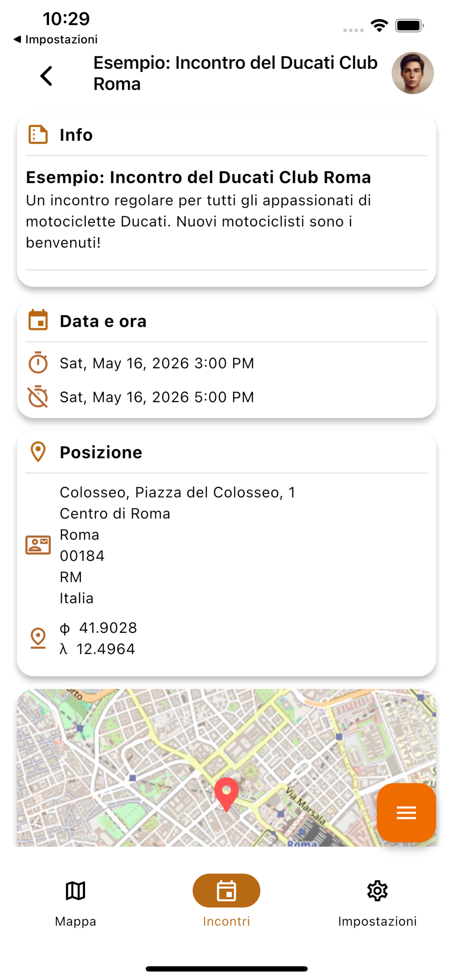Tap the start time stopwatch icon
This screenshot has height=980, width=453.
coord(38,362)
